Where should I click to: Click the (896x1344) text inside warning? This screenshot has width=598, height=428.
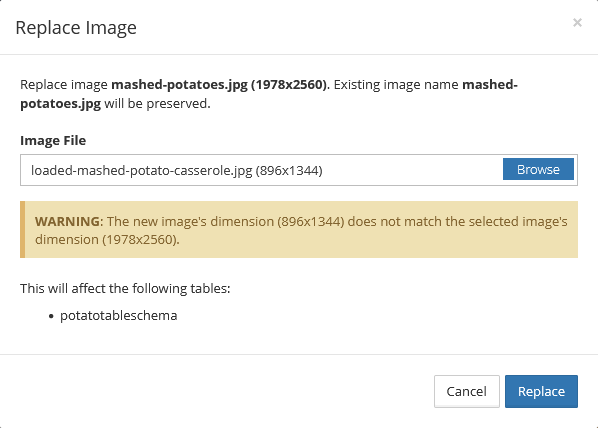click(x=310, y=222)
